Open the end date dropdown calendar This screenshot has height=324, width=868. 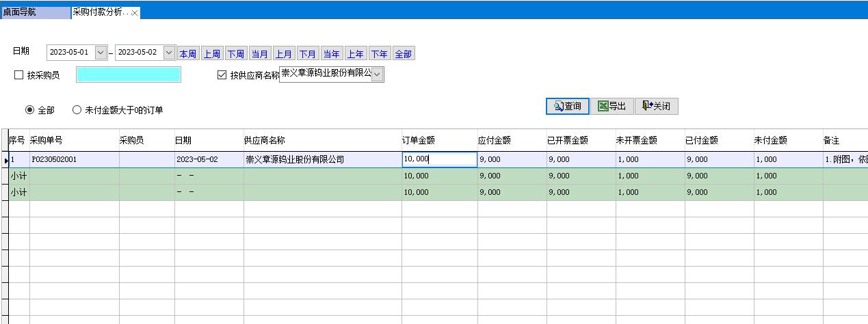pyautogui.click(x=169, y=53)
